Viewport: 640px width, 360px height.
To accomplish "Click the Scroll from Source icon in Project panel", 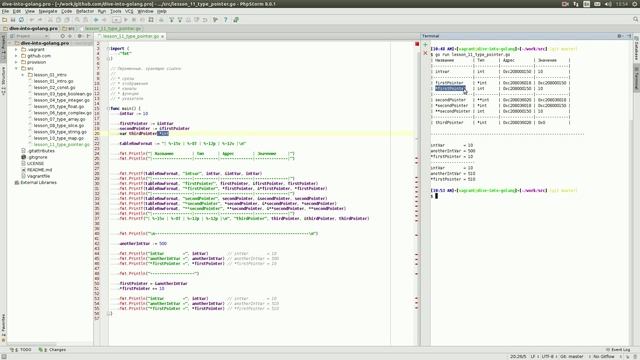I will 62,36.
